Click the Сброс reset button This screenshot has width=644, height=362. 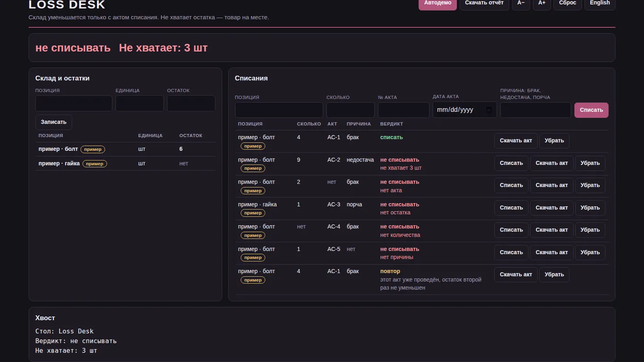coord(568,3)
